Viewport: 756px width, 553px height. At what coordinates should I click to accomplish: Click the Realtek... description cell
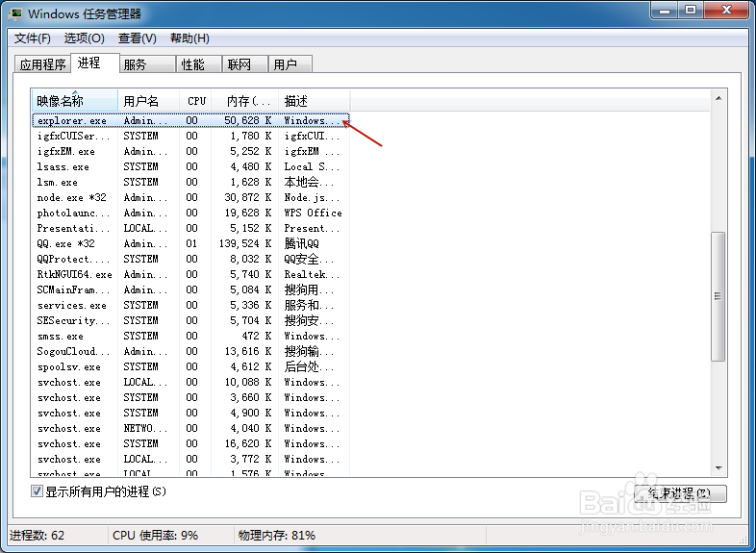312,274
